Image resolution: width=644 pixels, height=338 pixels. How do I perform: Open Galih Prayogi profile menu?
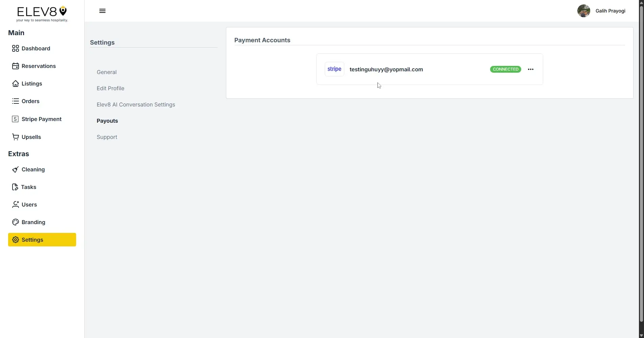pos(601,10)
